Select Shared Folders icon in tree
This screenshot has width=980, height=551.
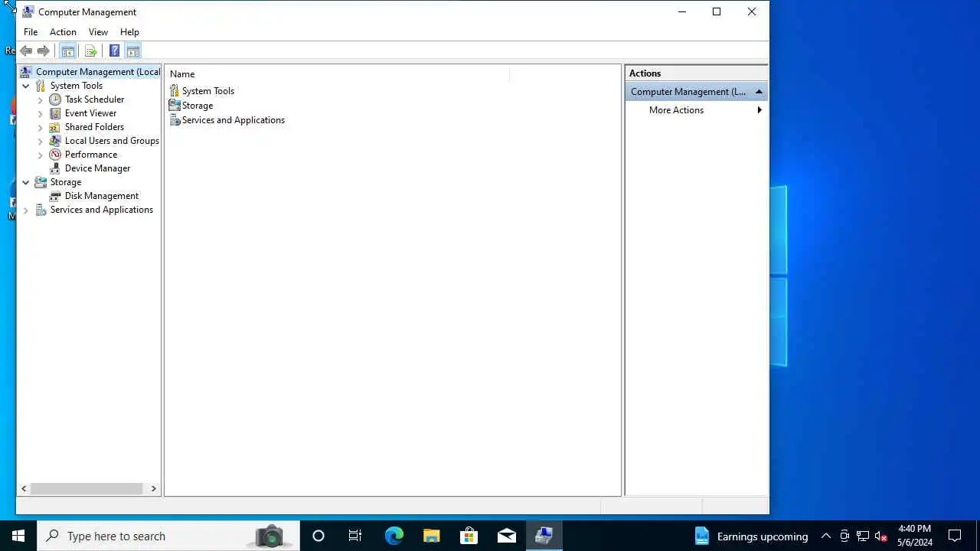pos(55,127)
